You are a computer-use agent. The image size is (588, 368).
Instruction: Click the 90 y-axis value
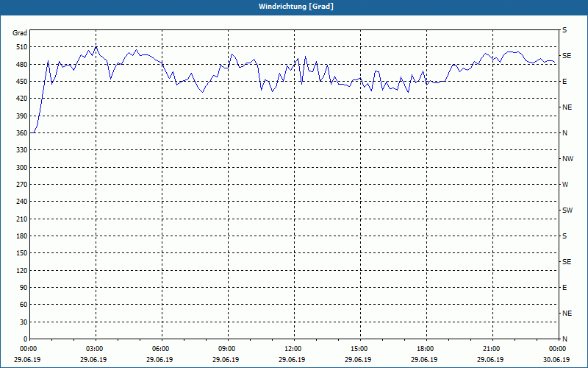click(24, 288)
